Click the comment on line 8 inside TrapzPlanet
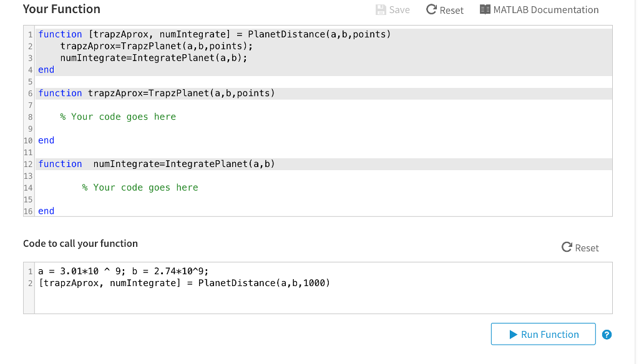639x364 pixels. coord(118,117)
